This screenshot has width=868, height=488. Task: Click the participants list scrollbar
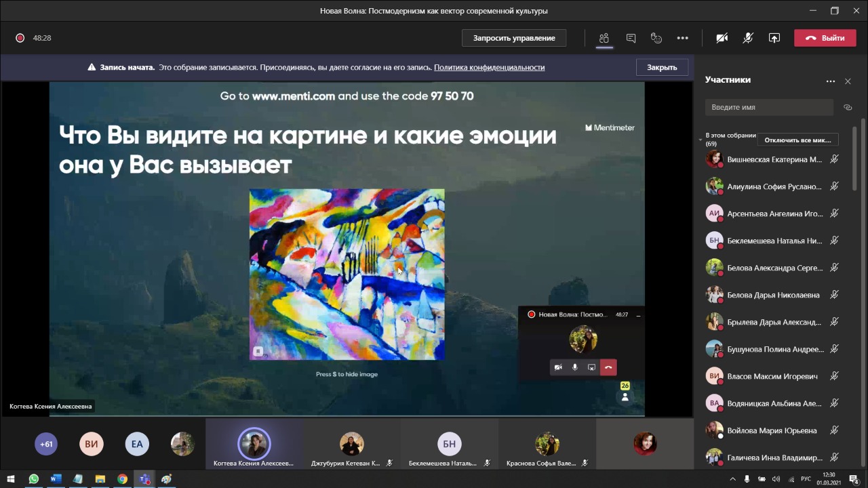click(863, 271)
